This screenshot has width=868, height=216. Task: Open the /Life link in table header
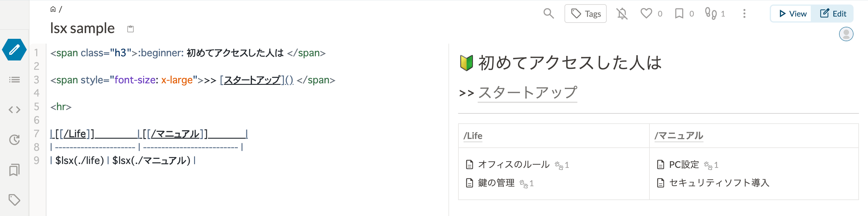[473, 136]
